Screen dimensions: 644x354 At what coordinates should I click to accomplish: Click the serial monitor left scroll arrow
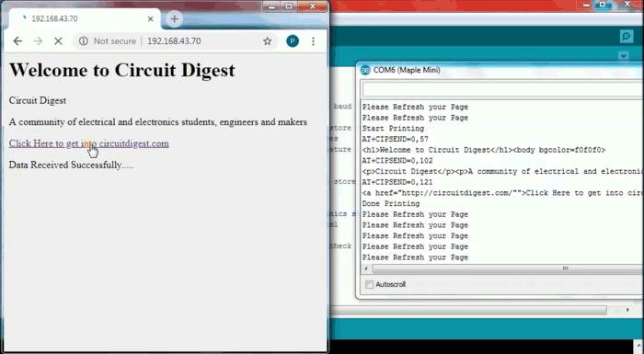pos(366,268)
